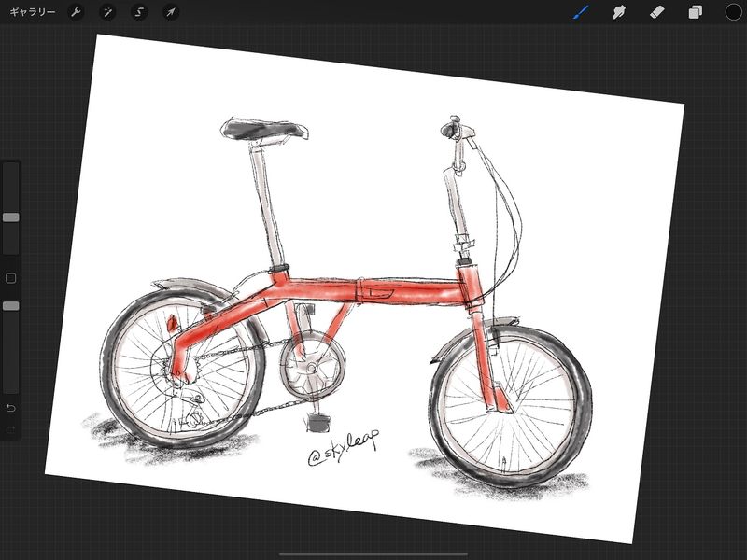This screenshot has height=560, width=747.
Task: Open the Adjustments magic wand menu
Action: pos(107,13)
